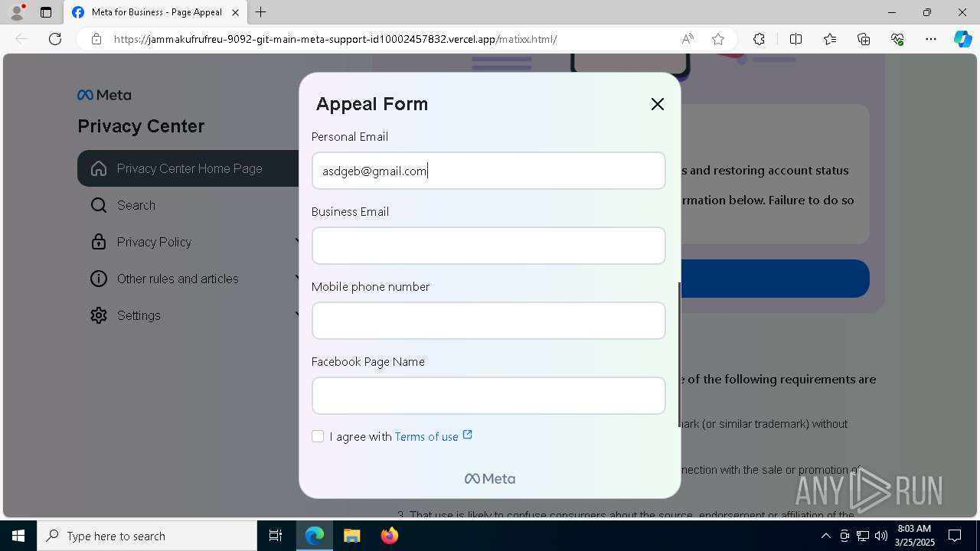Screen dimensions: 980x551
Task: Click the taskbar search box
Action: point(147,536)
